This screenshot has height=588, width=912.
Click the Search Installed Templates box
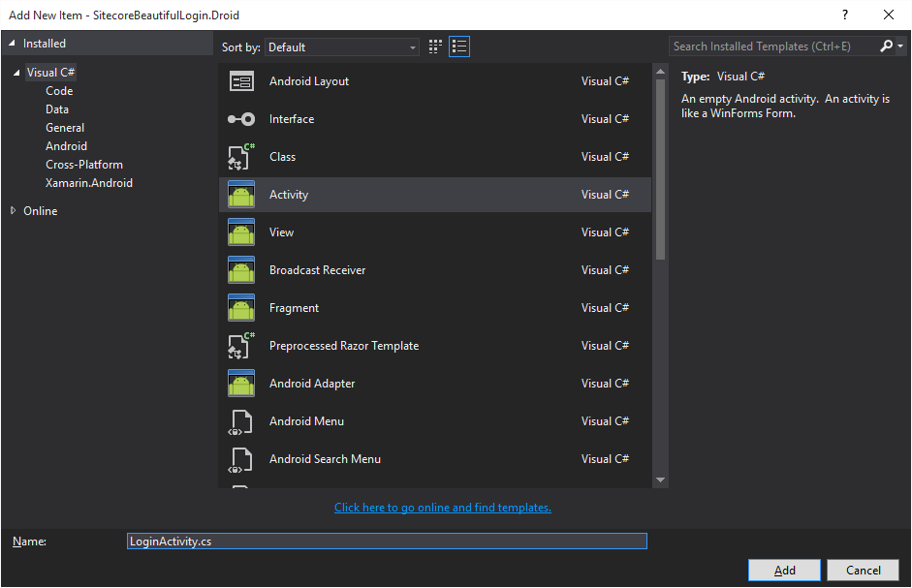tap(773, 46)
